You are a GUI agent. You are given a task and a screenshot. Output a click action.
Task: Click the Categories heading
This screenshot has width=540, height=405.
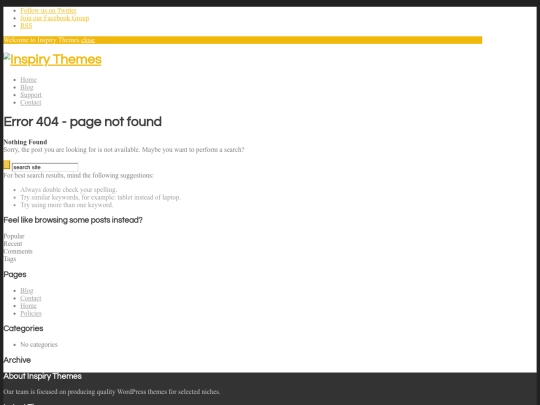coord(23,329)
